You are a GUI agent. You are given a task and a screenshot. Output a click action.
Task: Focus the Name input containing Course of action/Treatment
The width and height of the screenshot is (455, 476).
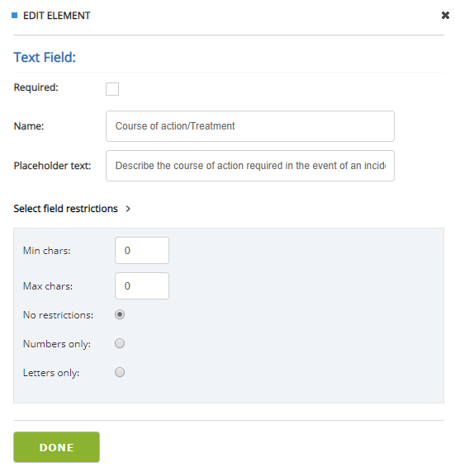[250, 126]
